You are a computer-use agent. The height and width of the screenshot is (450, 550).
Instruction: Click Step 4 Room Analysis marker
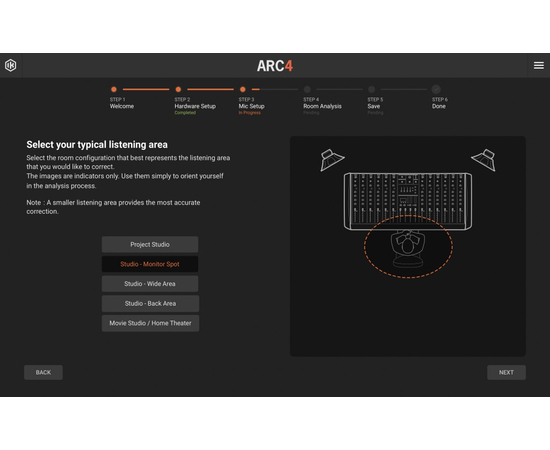pos(307,89)
